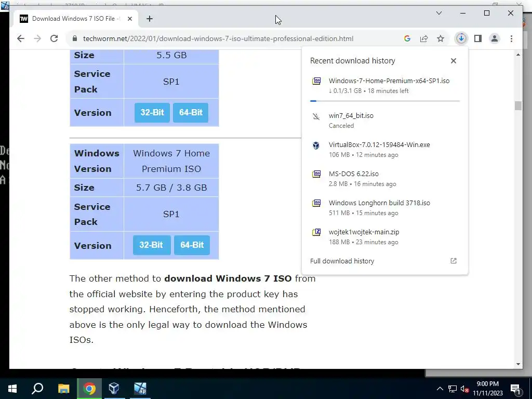This screenshot has height=399, width=532.
Task: Click scrollbar up arrow
Action: tap(518, 55)
